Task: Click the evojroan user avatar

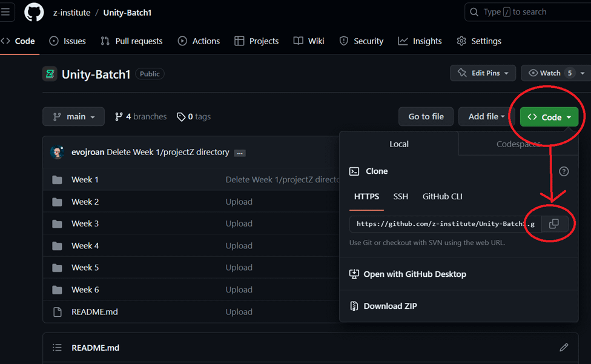Action: tap(58, 152)
